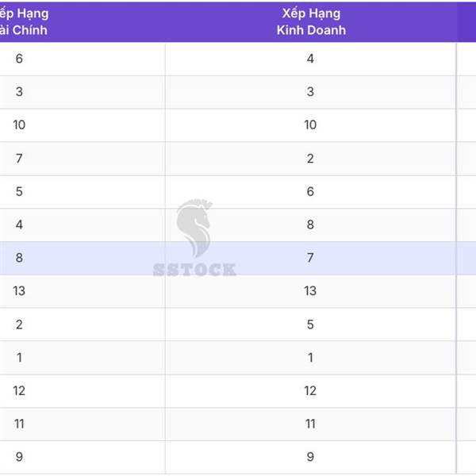
Task: Select value 6 in Tài Chính column
Action: [19, 59]
